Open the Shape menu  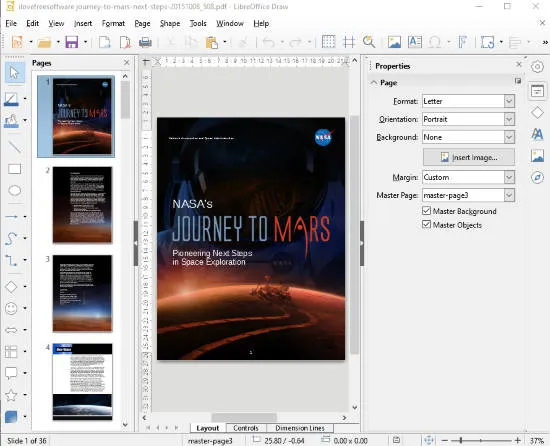click(x=170, y=23)
